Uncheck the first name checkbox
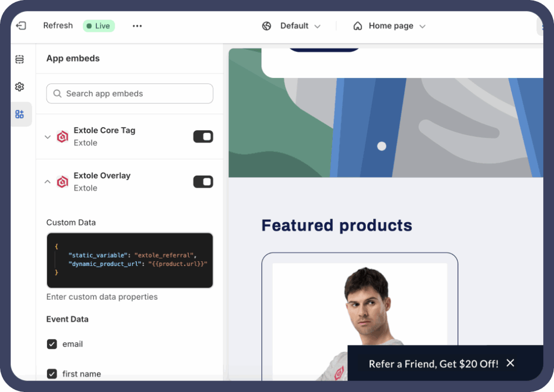The width and height of the screenshot is (554, 392). coord(51,374)
